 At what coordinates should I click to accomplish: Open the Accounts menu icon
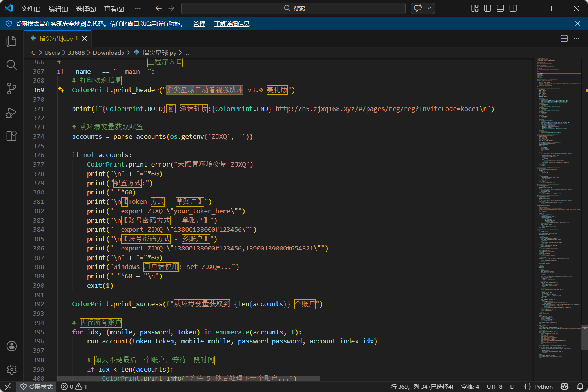click(x=12, y=346)
